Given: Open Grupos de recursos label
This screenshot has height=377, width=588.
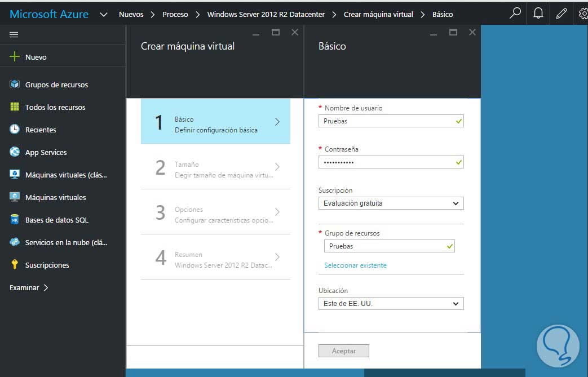Looking at the screenshot, I should tap(56, 85).
